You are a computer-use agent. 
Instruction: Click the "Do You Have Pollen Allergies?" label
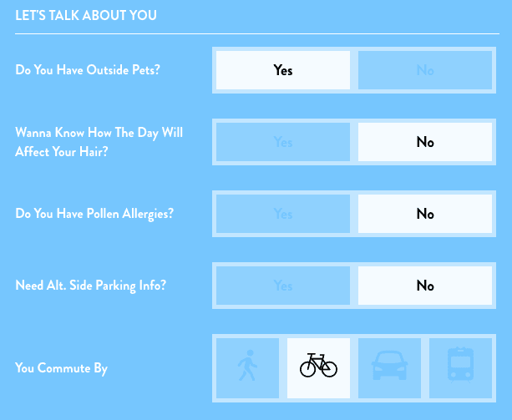tap(94, 214)
